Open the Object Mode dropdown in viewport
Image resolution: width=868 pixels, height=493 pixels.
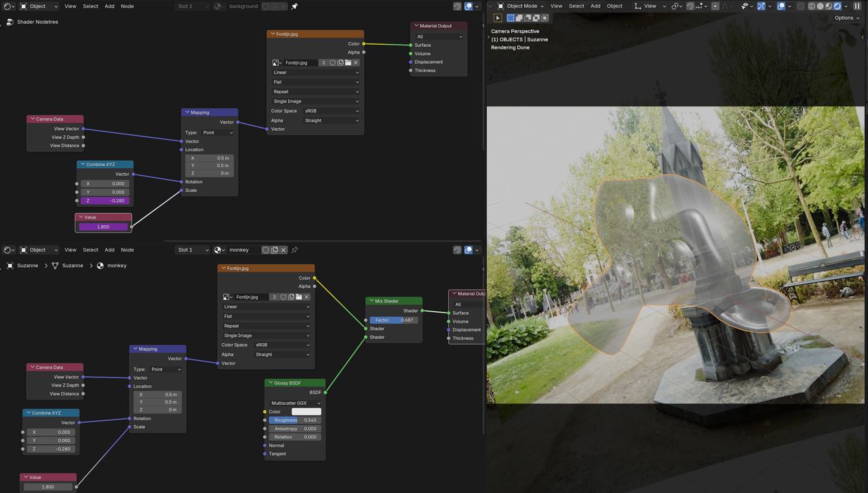(521, 6)
